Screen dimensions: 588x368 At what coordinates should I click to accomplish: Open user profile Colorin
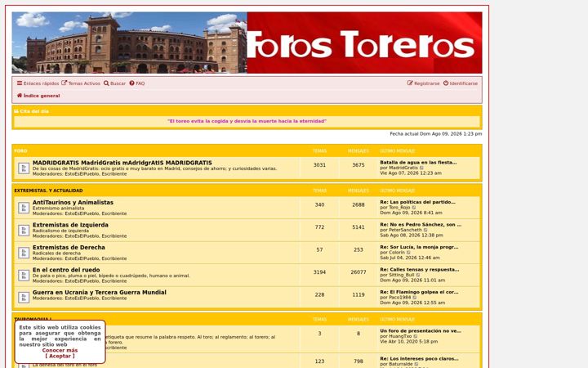pos(397,253)
